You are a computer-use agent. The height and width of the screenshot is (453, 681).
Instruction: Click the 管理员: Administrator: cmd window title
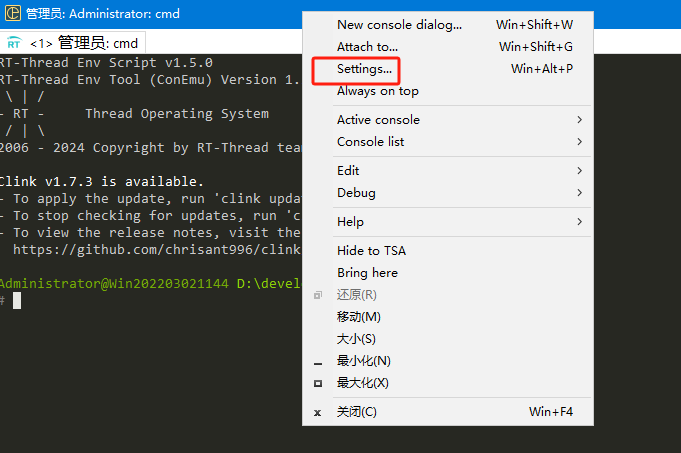(x=103, y=13)
